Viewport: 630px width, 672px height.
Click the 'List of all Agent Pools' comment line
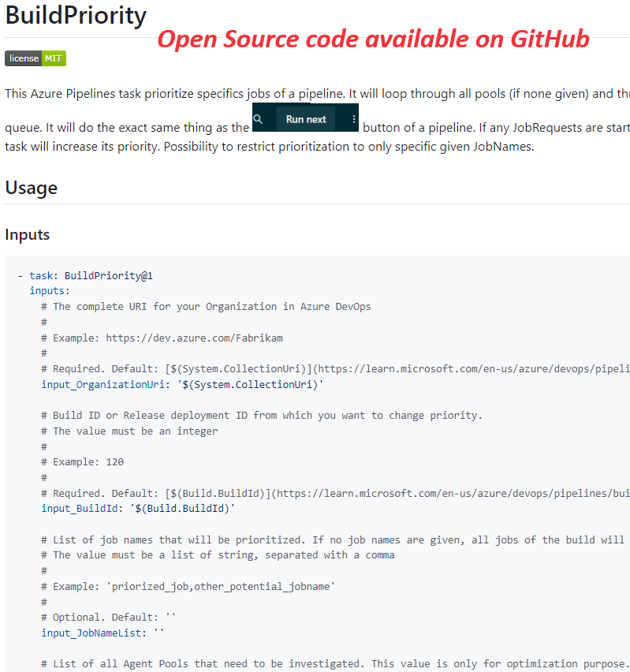[x=336, y=664]
